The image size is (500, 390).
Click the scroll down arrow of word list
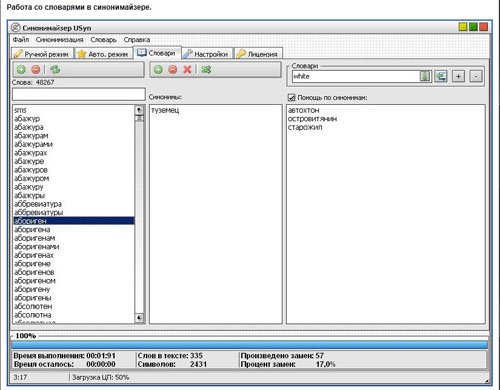pos(139,318)
